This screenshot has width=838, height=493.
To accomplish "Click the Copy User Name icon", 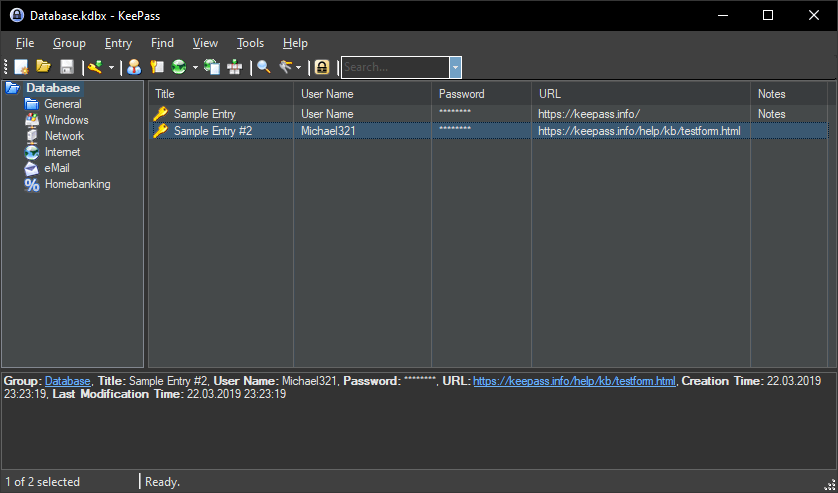I will (x=134, y=67).
